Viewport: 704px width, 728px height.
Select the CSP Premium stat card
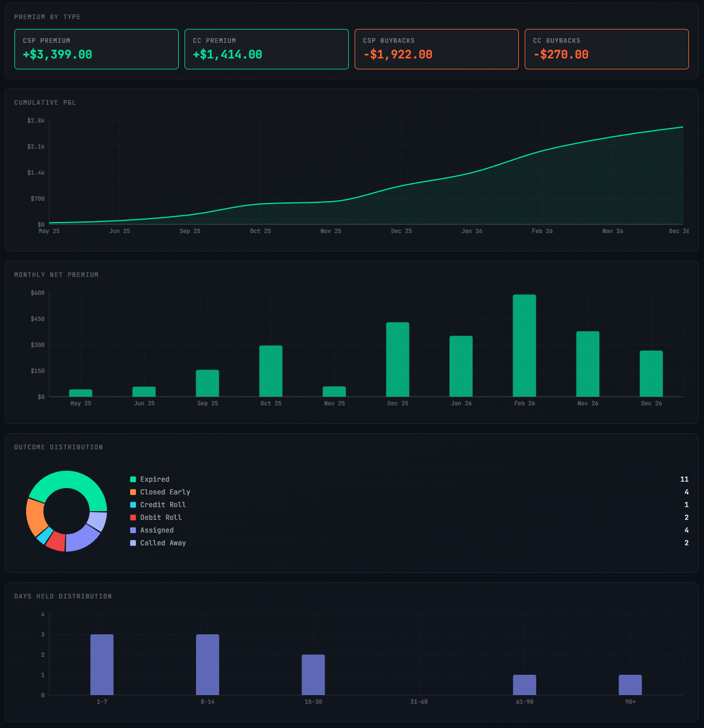[96, 49]
